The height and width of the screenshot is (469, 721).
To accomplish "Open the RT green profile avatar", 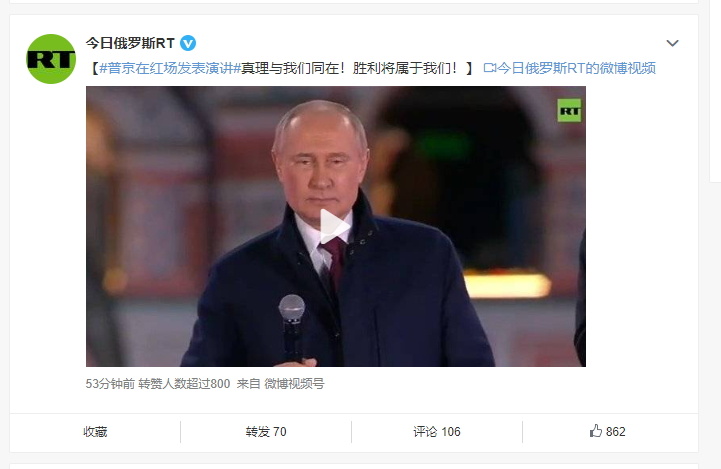I will (x=51, y=59).
